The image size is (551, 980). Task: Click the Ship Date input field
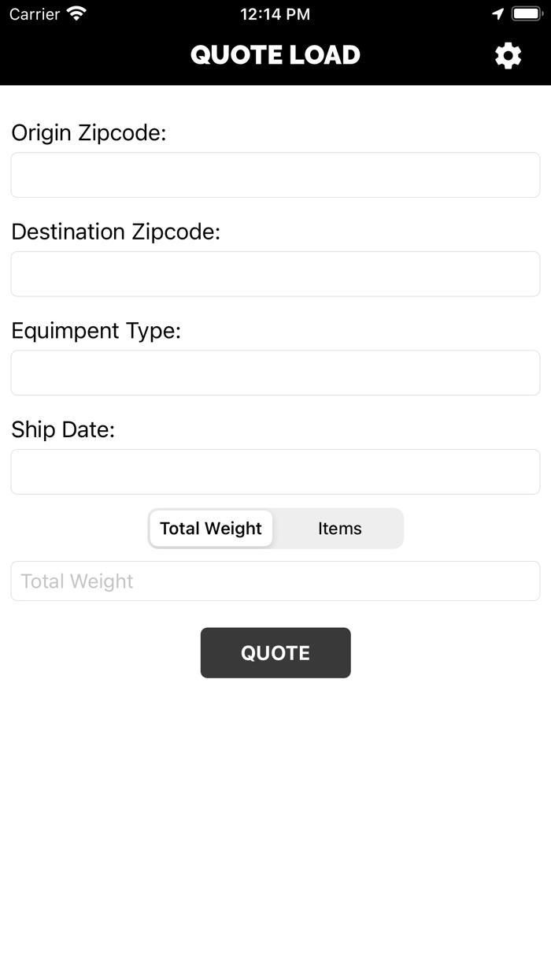[x=275, y=471]
